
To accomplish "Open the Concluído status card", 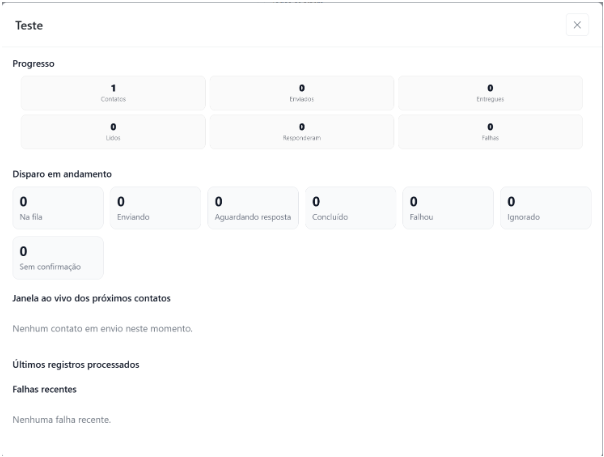I will click(x=351, y=208).
